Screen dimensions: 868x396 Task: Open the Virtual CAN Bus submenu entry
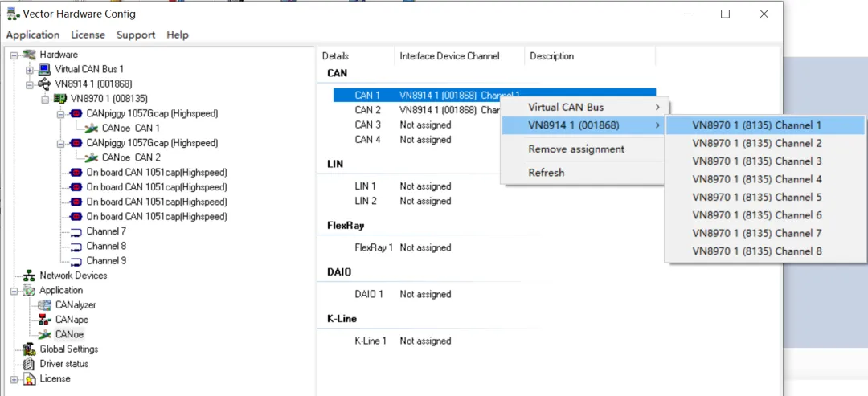pyautogui.click(x=584, y=108)
